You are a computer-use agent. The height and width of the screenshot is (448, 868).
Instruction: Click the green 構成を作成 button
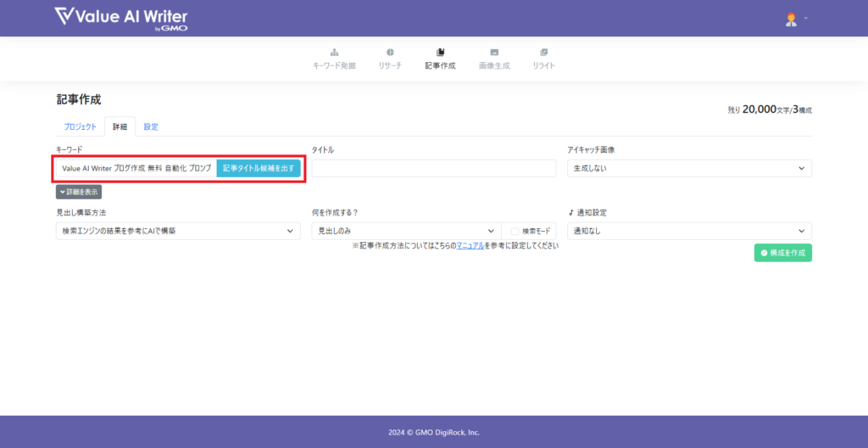782,253
